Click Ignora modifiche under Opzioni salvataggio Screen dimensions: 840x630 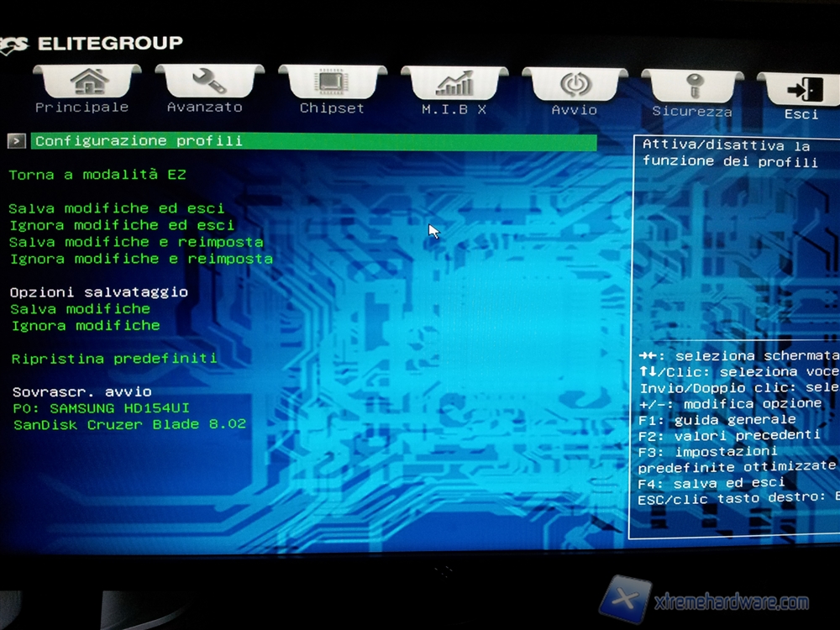tap(86, 325)
